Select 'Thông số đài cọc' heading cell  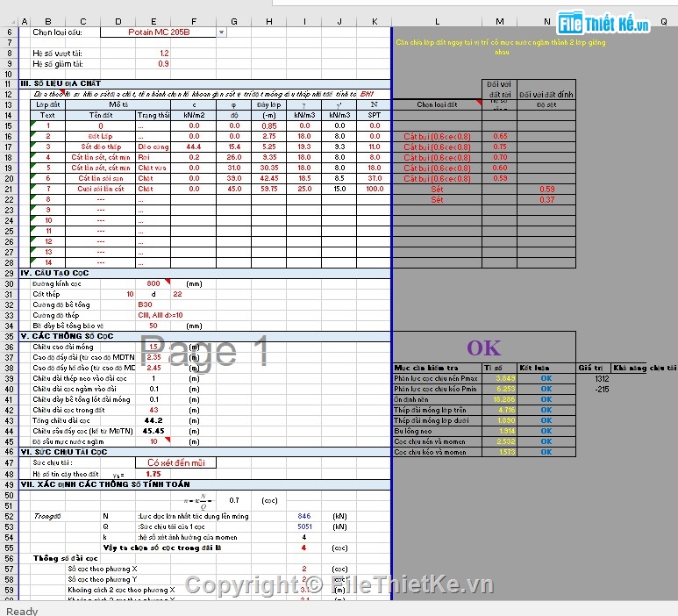coord(65,558)
